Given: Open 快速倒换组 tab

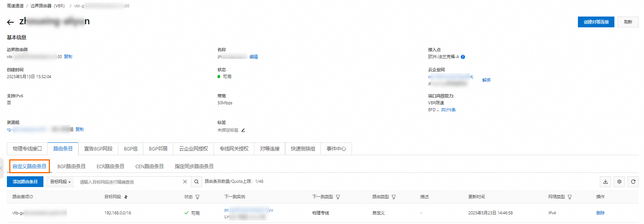Looking at the screenshot, I should click(303, 149).
